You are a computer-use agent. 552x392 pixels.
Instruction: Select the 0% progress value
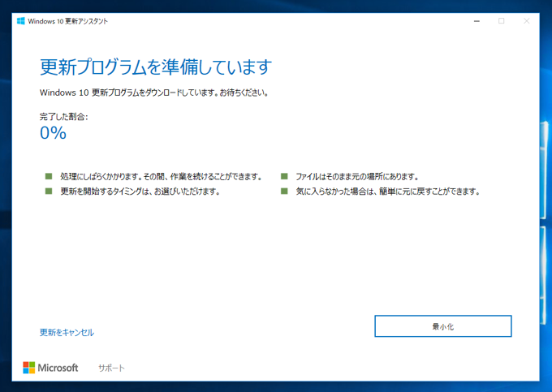pos(53,133)
